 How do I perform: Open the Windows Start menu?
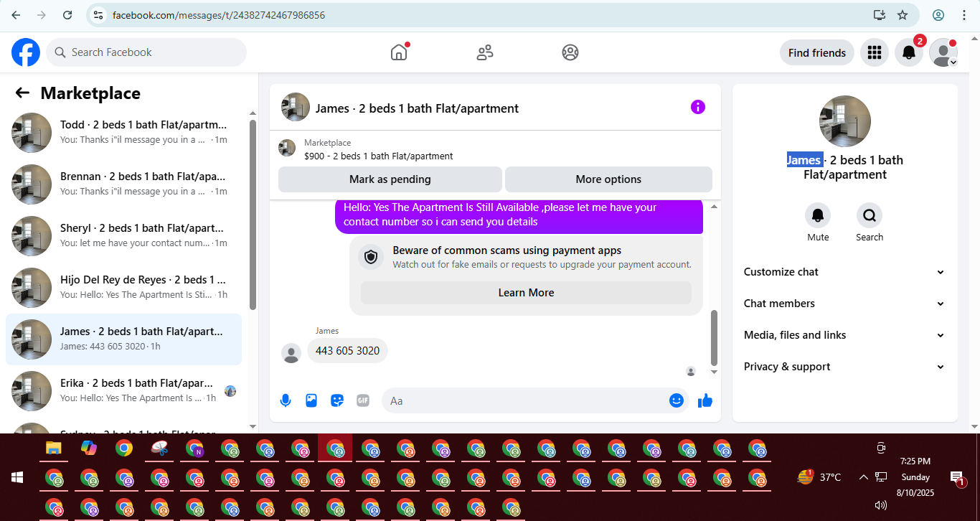(17, 477)
